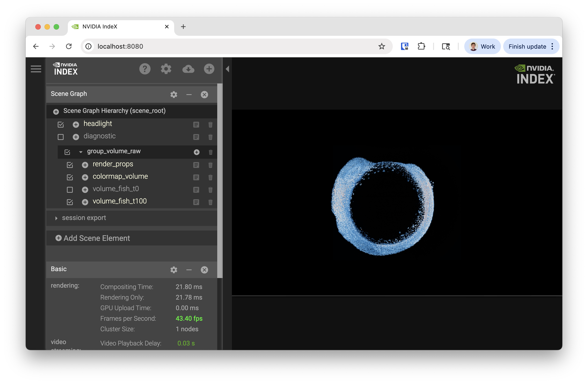Click the add plus icon in header
Image resolution: width=588 pixels, height=384 pixels.
pos(209,69)
